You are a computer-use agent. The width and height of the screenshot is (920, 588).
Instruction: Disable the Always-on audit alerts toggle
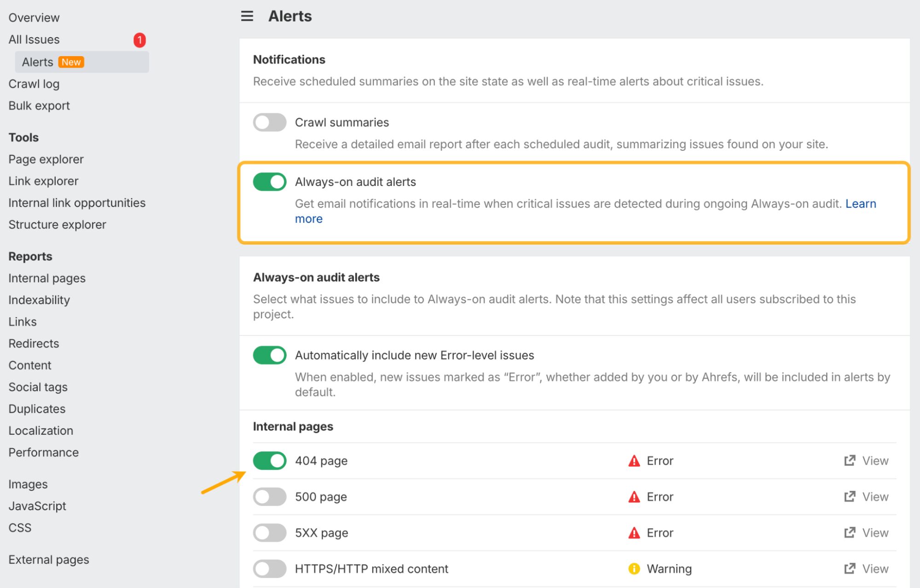coord(270,182)
